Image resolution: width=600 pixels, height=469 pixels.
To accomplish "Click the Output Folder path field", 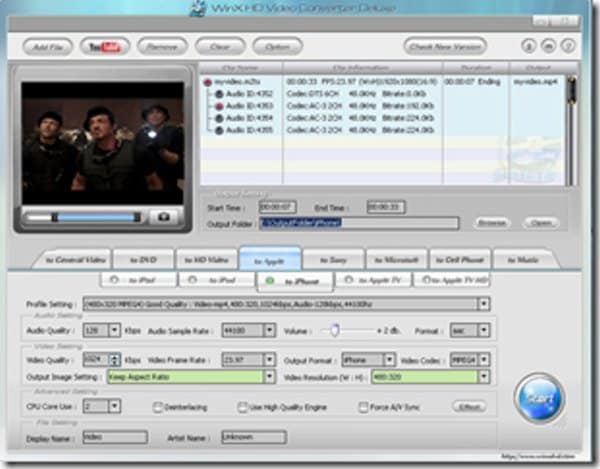I will click(359, 223).
